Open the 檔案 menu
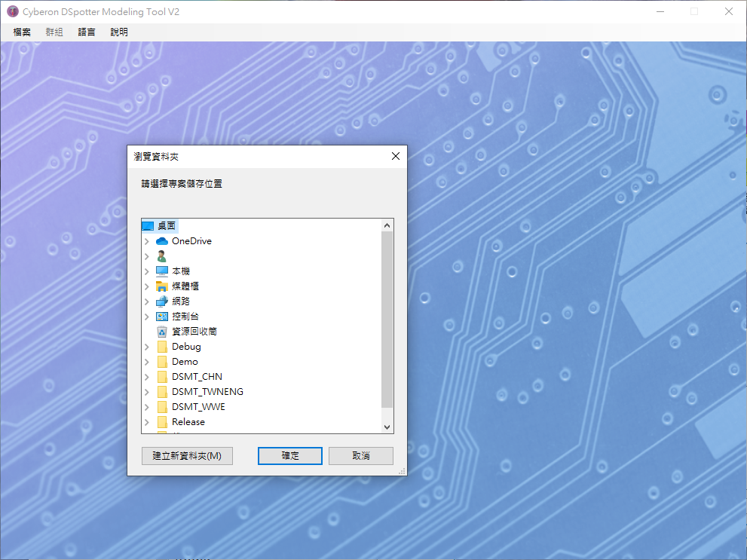 22,32
